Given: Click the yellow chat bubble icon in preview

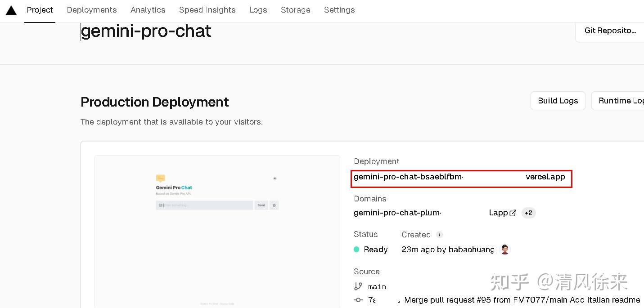Looking at the screenshot, I should 160,178.
